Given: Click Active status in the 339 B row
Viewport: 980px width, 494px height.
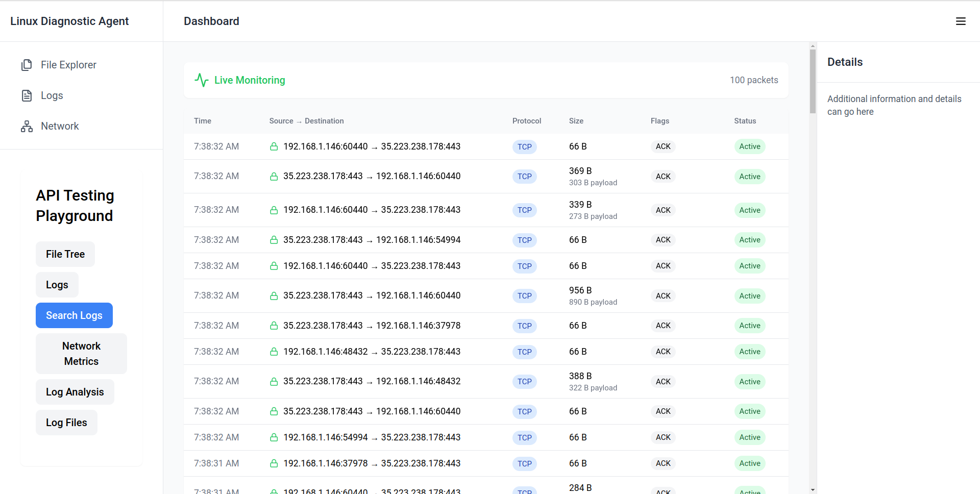Looking at the screenshot, I should [750, 210].
